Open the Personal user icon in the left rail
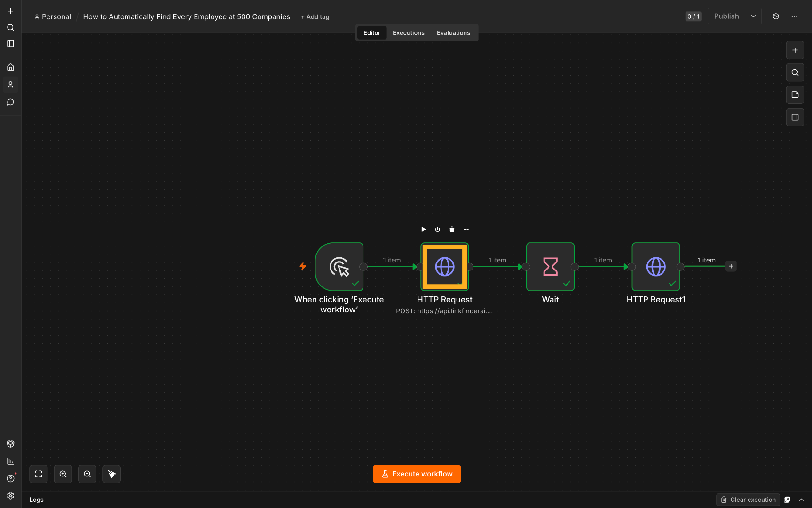812x508 pixels. click(10, 85)
